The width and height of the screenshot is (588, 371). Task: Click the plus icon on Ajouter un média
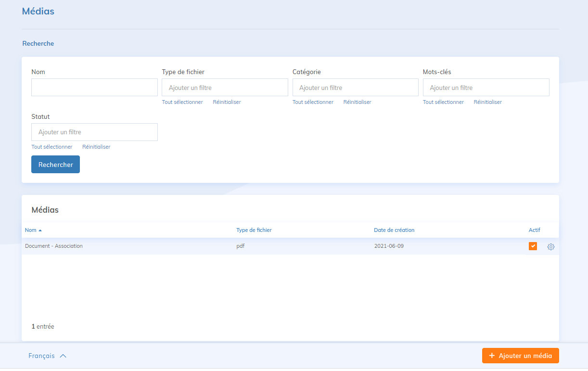[x=492, y=356]
